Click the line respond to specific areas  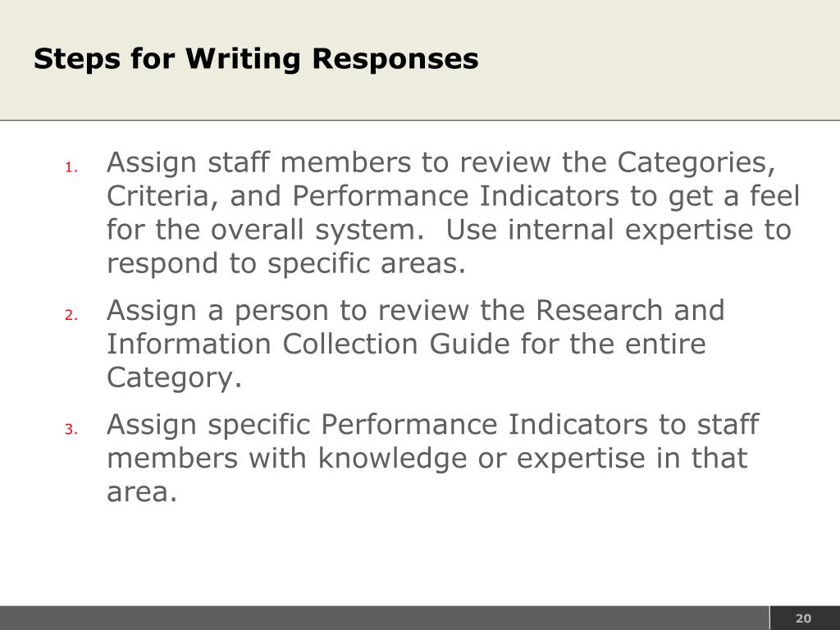[x=286, y=264]
